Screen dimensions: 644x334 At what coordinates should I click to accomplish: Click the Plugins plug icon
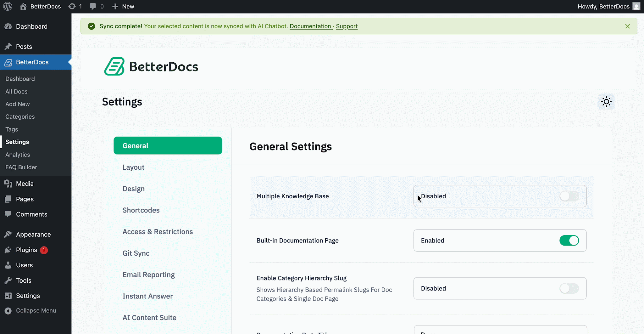point(8,250)
